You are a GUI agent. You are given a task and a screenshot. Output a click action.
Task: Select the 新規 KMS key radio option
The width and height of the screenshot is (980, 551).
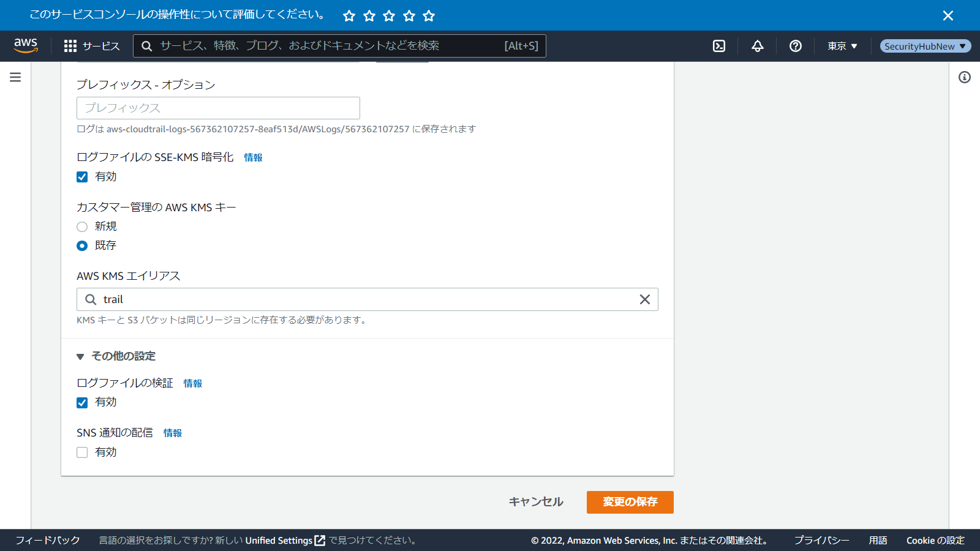pos(82,227)
